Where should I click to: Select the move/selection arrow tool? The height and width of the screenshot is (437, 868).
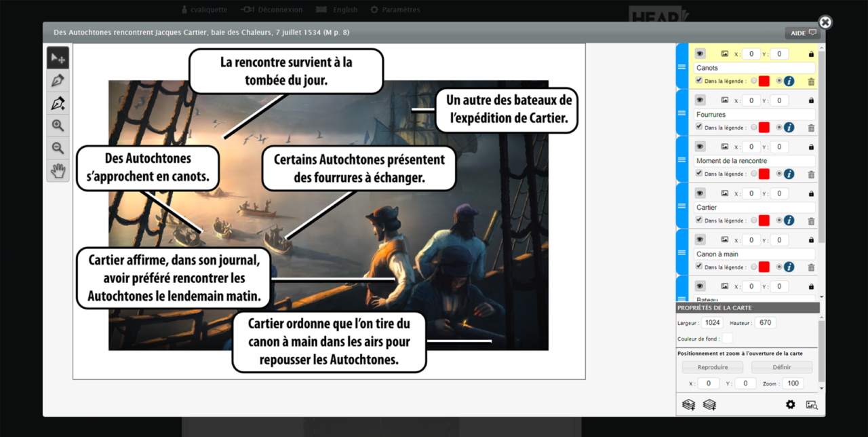(58, 58)
